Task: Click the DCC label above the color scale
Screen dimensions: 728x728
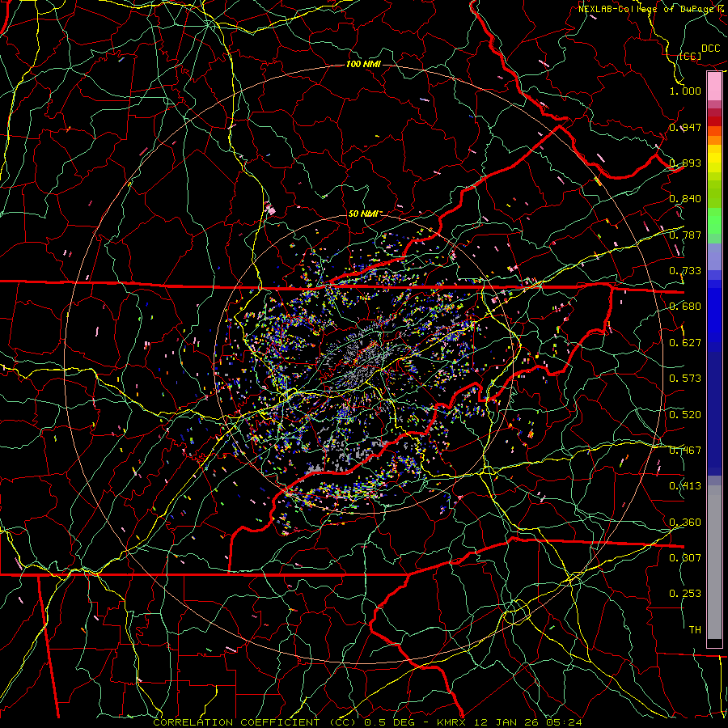Action: click(710, 49)
